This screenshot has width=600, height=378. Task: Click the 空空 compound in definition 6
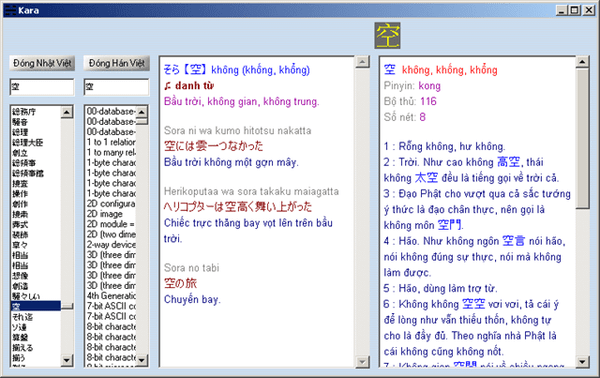coord(473,304)
